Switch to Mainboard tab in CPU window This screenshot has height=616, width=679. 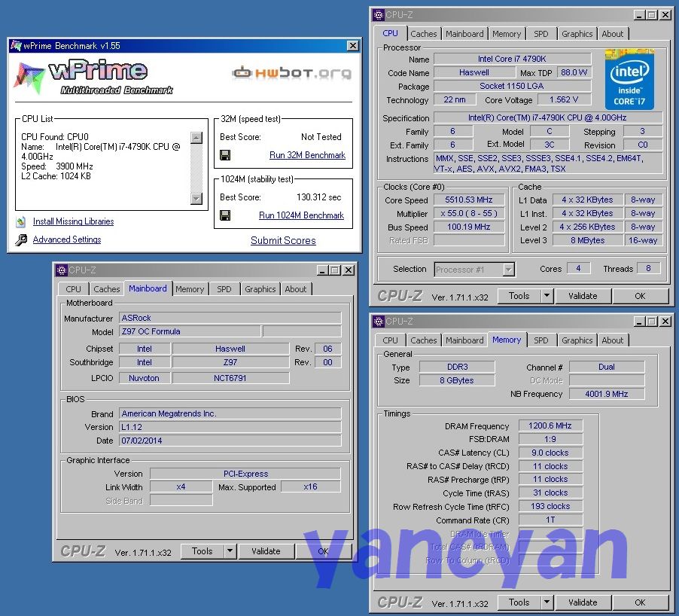tap(464, 34)
